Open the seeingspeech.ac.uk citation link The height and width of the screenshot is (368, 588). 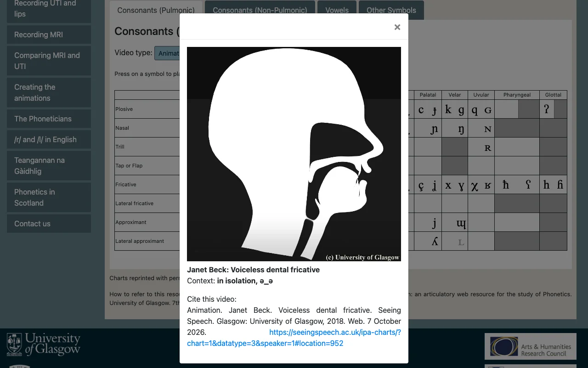pyautogui.click(x=294, y=338)
